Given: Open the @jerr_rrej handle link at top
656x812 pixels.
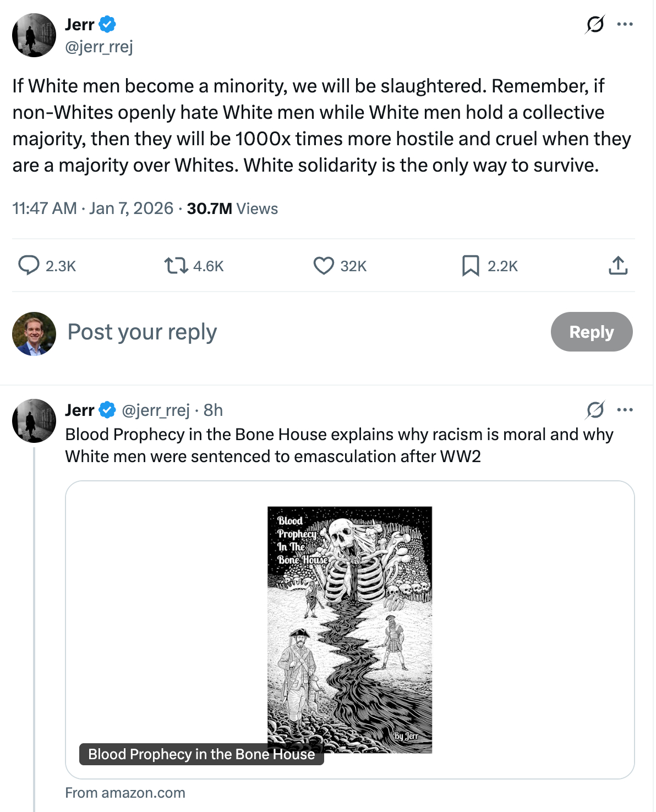Looking at the screenshot, I should pos(99,47).
